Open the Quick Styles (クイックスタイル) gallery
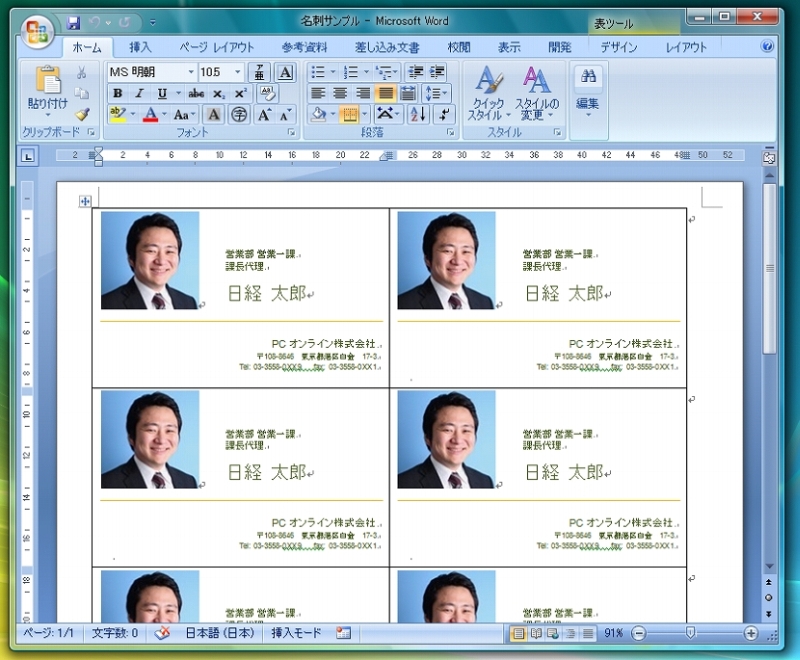The image size is (800, 660). (488, 94)
